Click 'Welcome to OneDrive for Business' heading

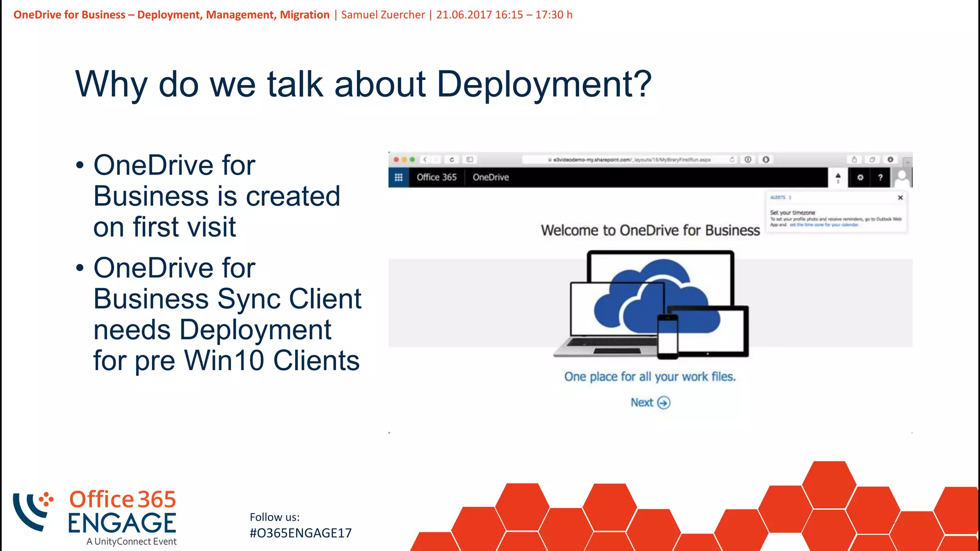650,231
